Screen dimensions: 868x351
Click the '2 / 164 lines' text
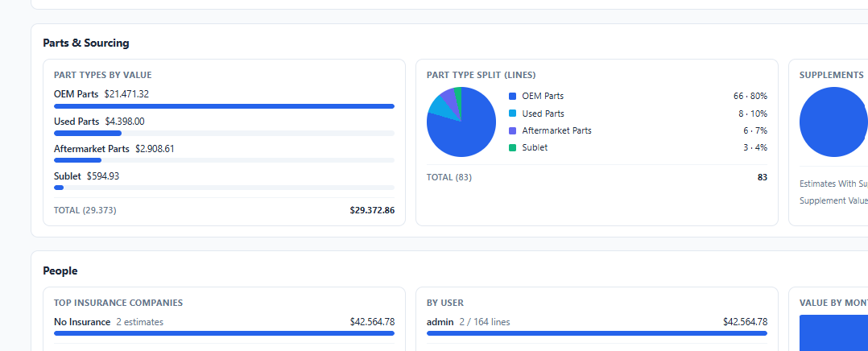(485, 322)
